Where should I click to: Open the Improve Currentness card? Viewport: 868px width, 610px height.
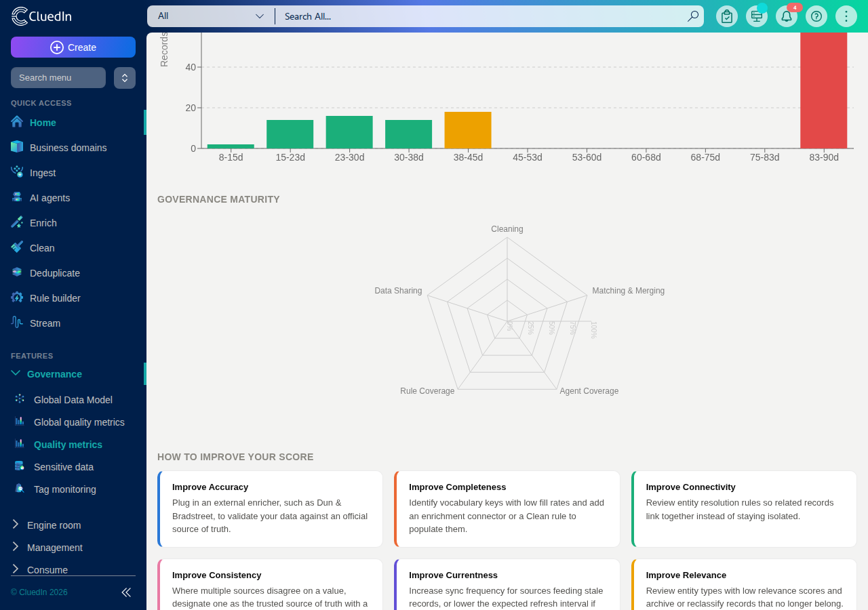click(507, 584)
